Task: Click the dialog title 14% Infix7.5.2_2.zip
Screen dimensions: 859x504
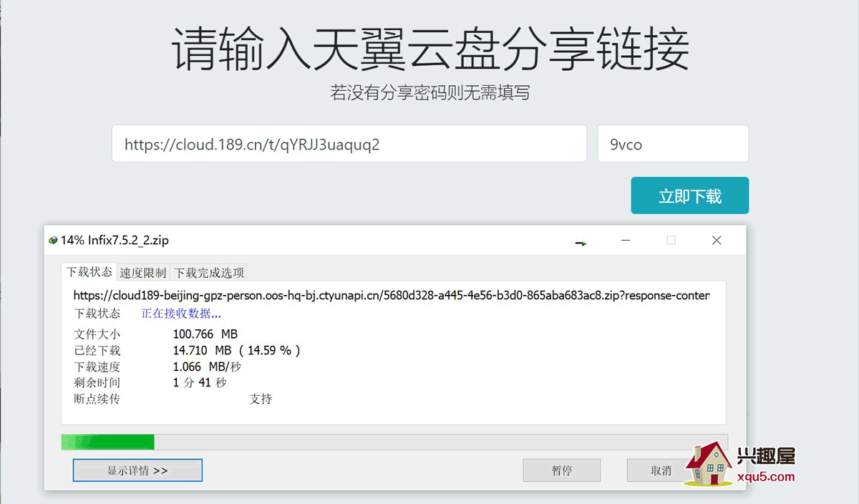Action: point(115,241)
